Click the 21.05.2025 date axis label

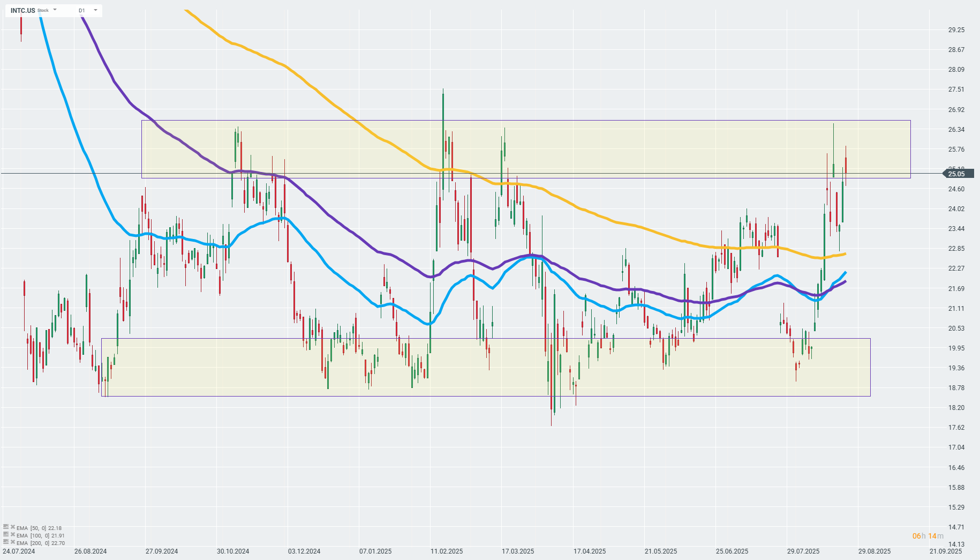click(661, 551)
